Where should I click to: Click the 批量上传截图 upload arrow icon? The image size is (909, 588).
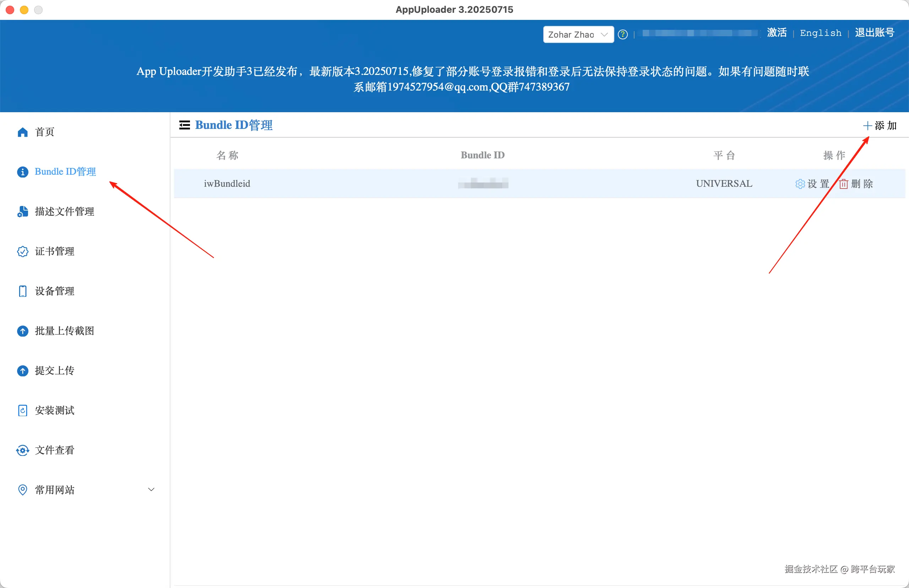coord(22,331)
